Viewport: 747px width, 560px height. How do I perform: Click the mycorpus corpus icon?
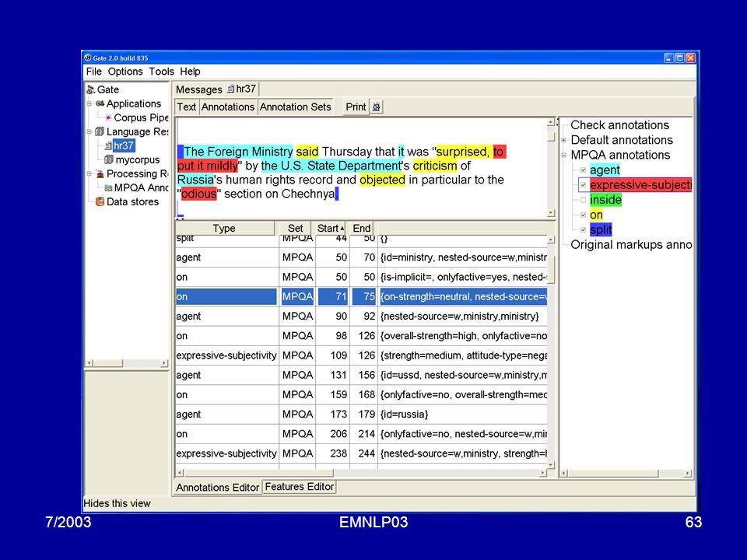click(109, 159)
